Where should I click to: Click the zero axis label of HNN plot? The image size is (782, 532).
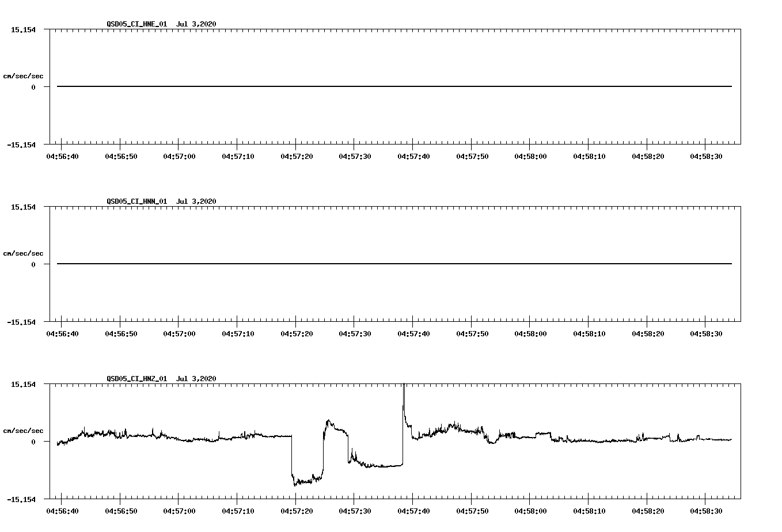(33, 264)
